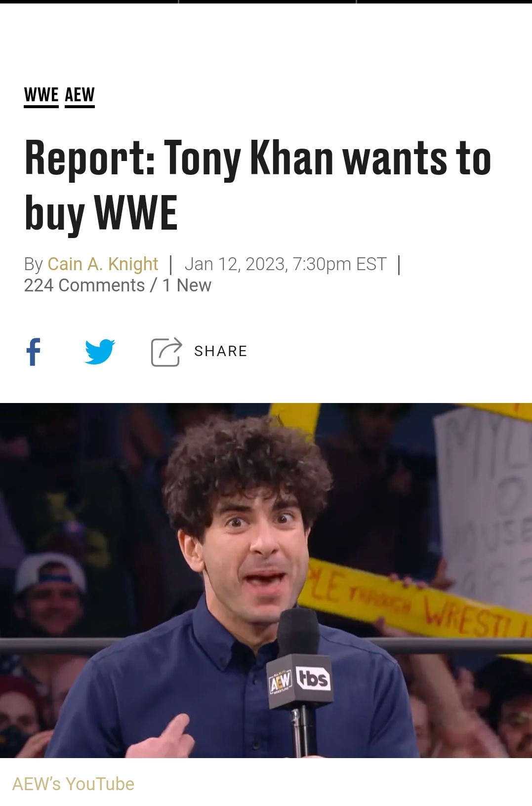Image resolution: width=532 pixels, height=806 pixels.
Task: Follow the AEW's YouTube photo credit link
Action: point(73,784)
